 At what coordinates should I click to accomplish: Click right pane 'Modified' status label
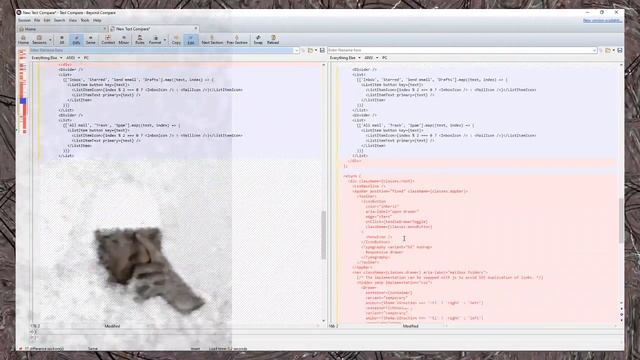(x=411, y=326)
